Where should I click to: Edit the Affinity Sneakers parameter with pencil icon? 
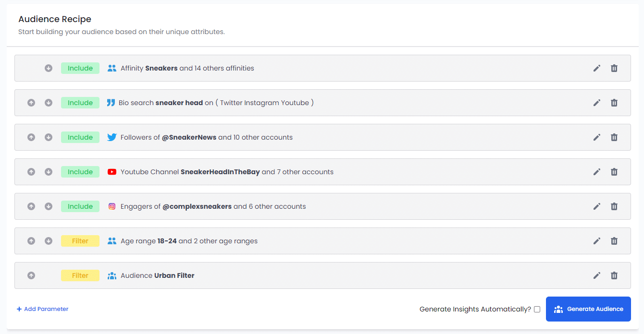pos(597,68)
